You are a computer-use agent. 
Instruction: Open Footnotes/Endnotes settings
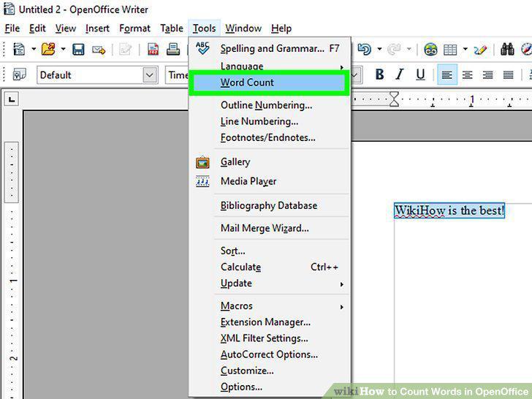tap(270, 137)
